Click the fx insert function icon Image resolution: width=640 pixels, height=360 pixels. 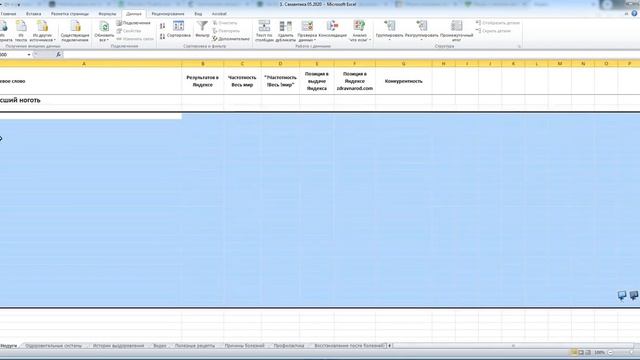point(58,54)
